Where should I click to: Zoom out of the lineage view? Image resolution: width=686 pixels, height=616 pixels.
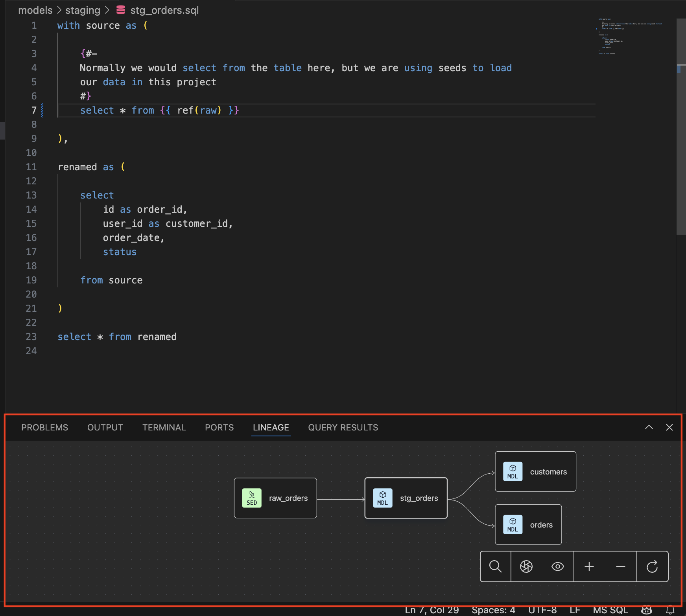pyautogui.click(x=621, y=566)
